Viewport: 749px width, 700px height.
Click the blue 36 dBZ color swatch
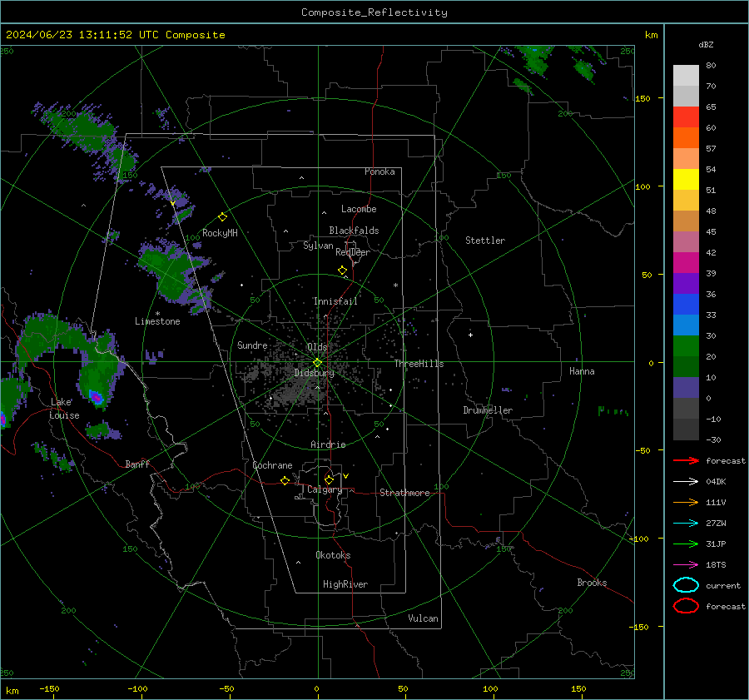coord(686,305)
